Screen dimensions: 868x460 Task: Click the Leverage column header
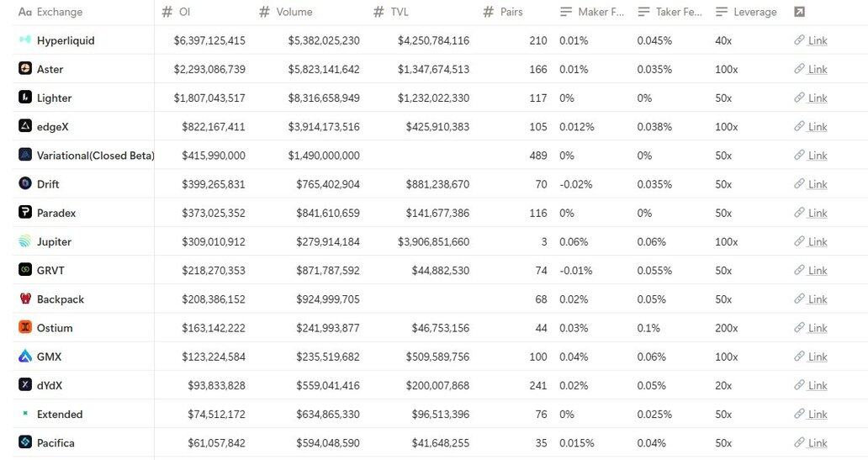754,12
